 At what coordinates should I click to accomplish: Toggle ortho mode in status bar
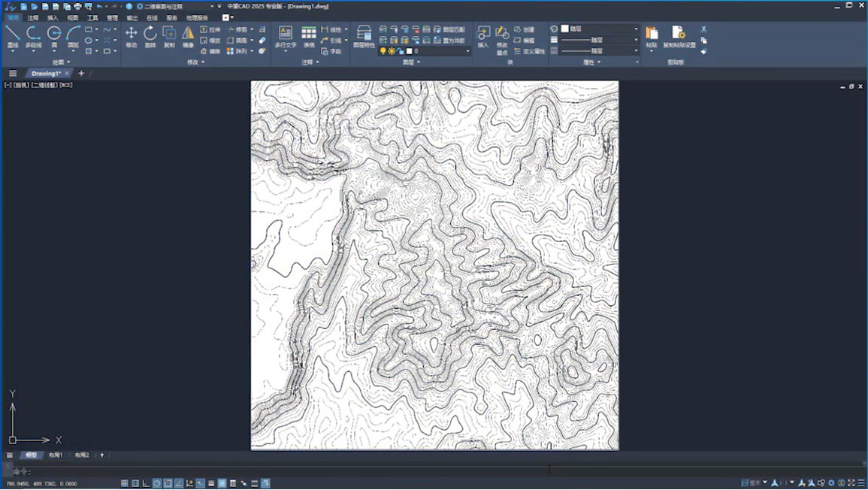pos(146,483)
